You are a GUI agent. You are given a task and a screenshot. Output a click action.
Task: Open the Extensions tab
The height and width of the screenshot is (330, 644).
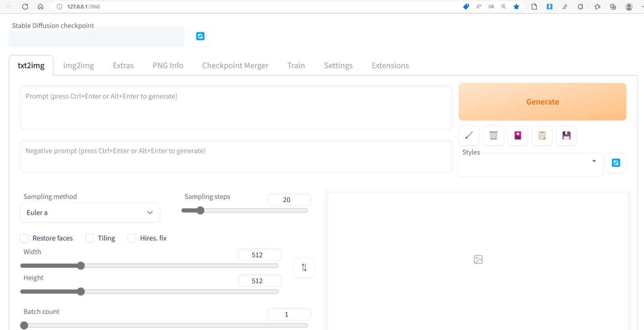click(x=390, y=65)
